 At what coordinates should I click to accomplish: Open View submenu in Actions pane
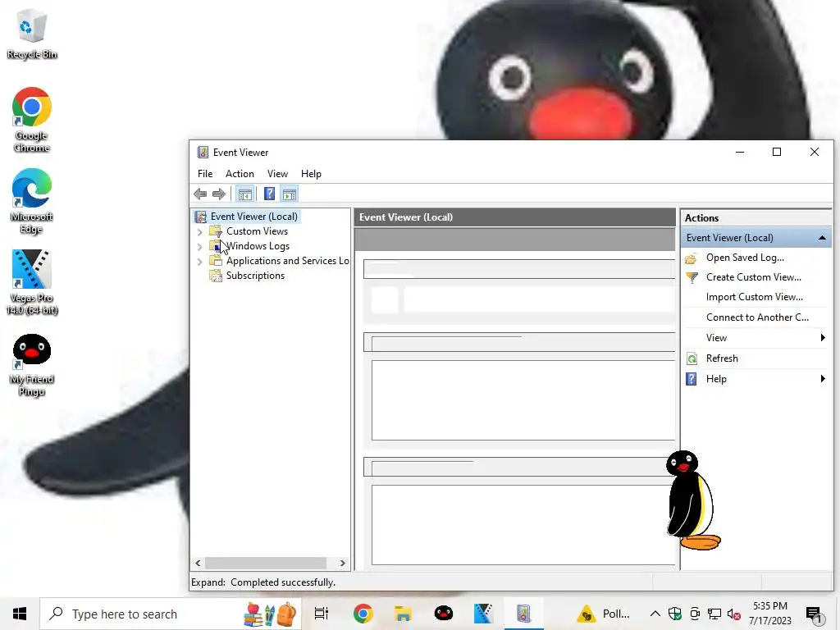click(x=756, y=338)
